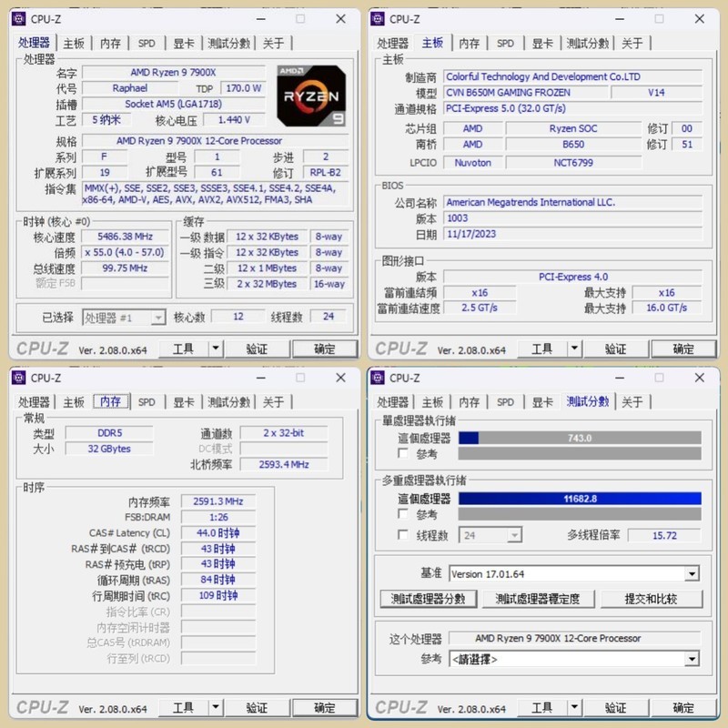Screen dimensions: 728x728
Task: Check the 线程数 checkbox in the bench window
Action: pos(401,535)
